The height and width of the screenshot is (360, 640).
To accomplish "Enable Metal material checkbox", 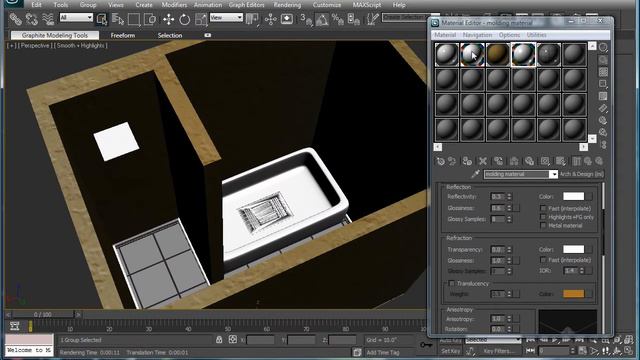I will [x=543, y=225].
